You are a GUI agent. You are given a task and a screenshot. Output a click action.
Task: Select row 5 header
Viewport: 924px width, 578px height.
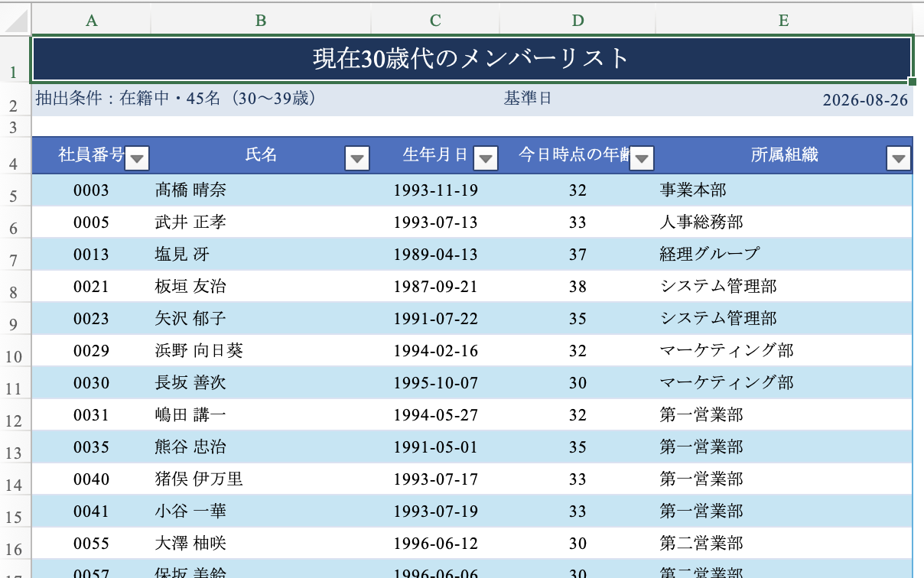click(x=15, y=190)
